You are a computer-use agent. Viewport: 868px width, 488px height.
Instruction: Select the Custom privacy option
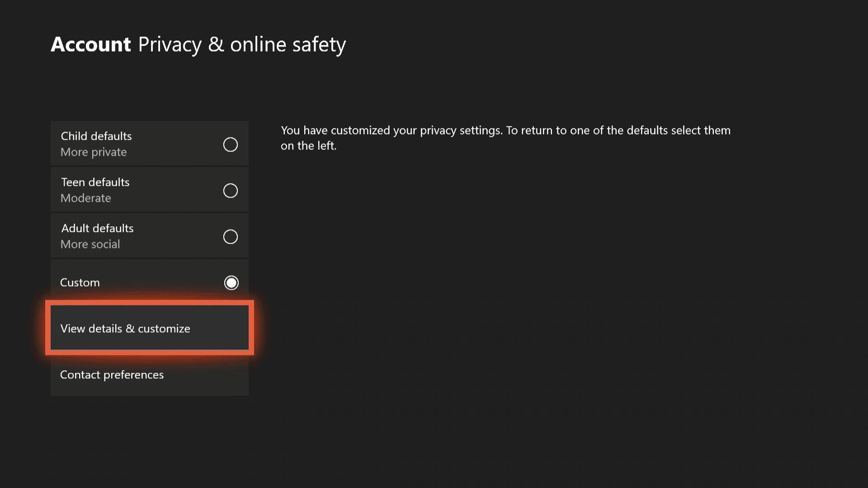[231, 282]
